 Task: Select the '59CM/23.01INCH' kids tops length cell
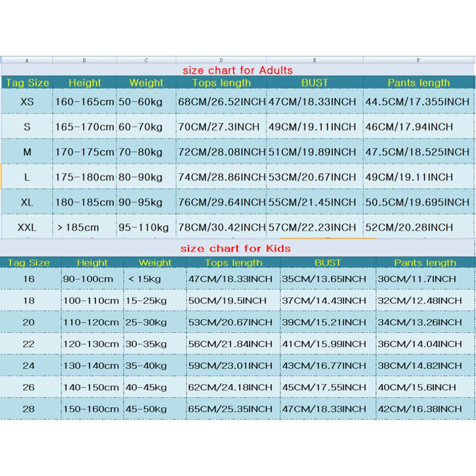click(233, 365)
